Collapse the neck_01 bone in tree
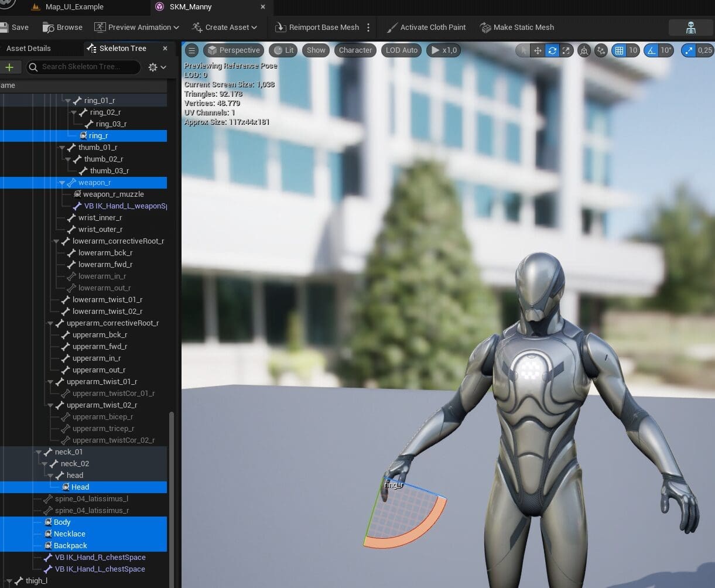The image size is (715, 588). (x=39, y=452)
